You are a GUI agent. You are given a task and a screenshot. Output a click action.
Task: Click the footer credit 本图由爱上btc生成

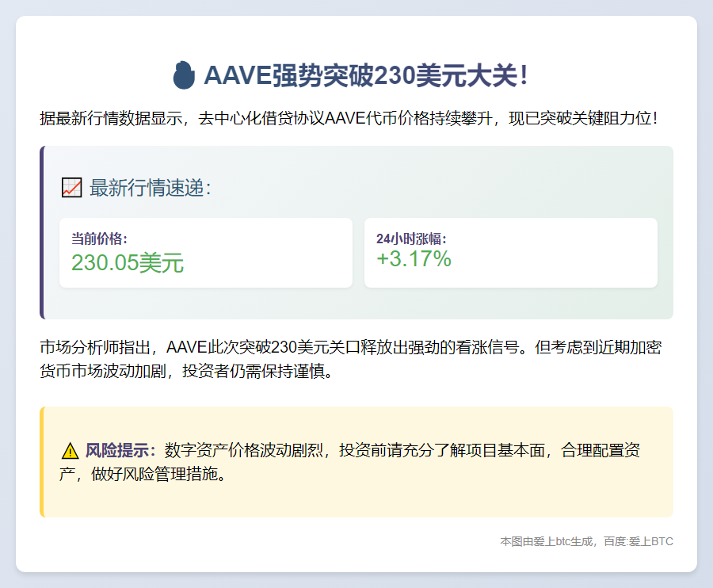(x=586, y=541)
